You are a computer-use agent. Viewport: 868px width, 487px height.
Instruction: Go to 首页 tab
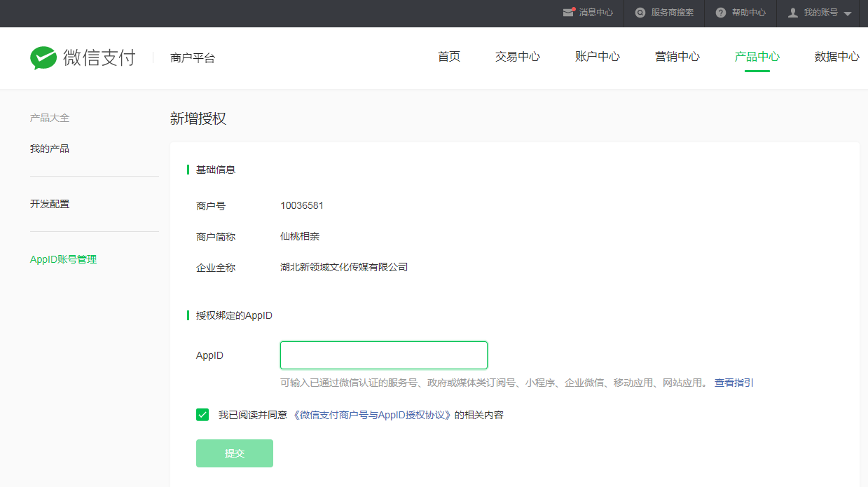tap(449, 57)
